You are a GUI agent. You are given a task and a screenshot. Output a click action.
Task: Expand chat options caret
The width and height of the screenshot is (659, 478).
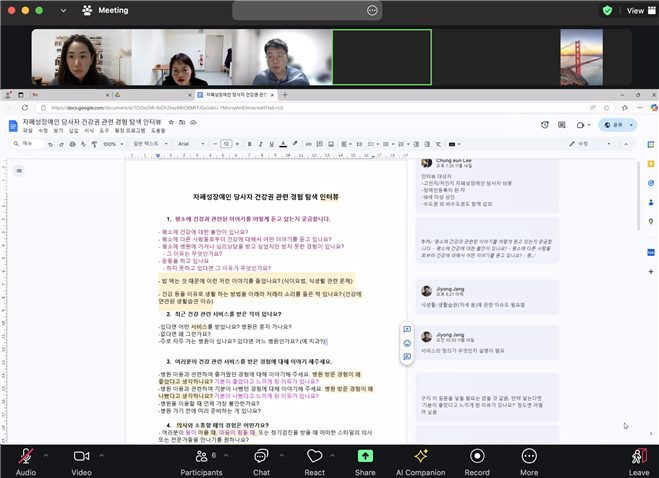281,455
